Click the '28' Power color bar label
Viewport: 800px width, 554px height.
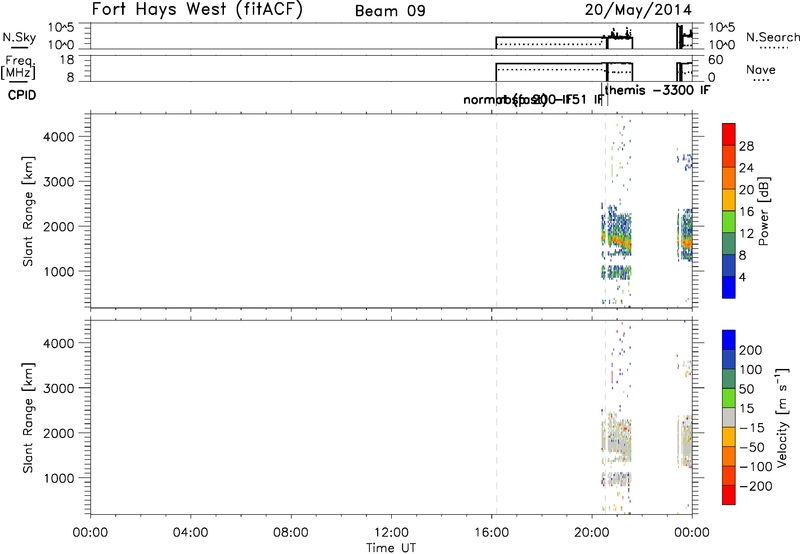746,146
